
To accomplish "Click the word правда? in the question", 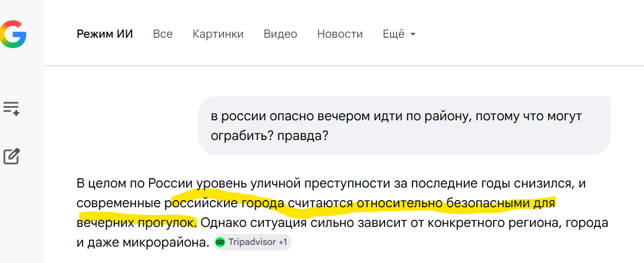I will (x=304, y=135).
